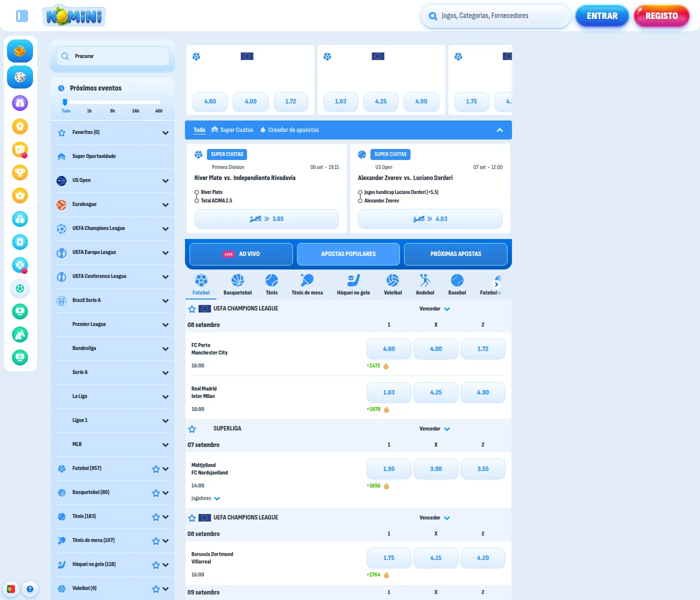
Task: Expand Jogadores under Midtjylland match
Action: (205, 498)
